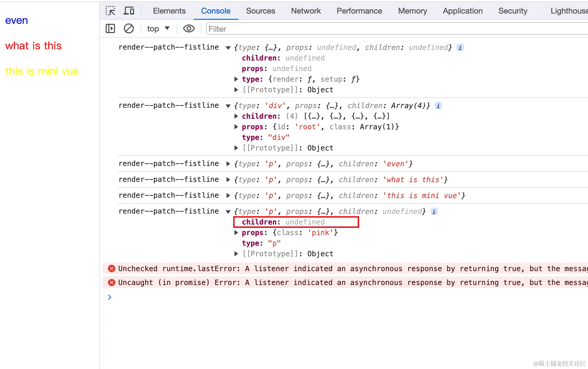
Task: Expand the props {class: 'pink'} entry
Action: (x=236, y=232)
